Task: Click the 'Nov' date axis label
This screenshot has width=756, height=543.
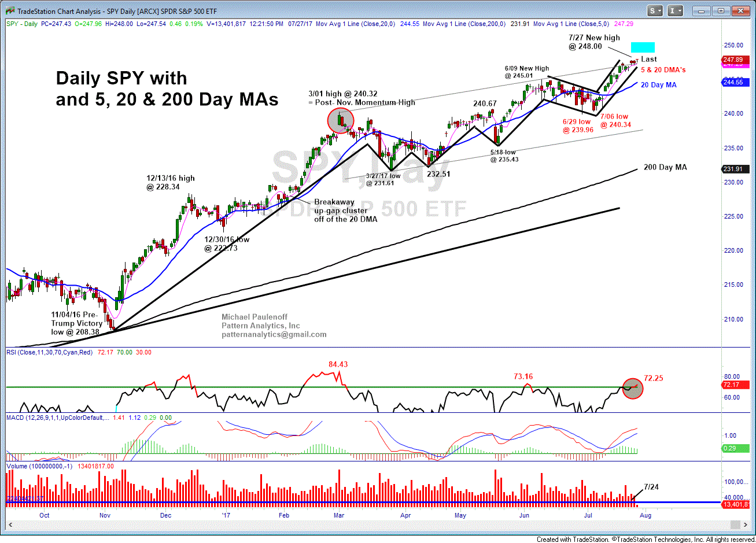Action: (105, 515)
